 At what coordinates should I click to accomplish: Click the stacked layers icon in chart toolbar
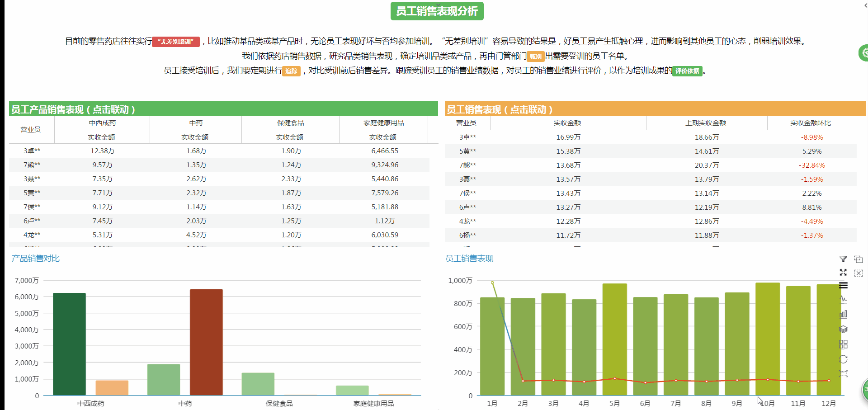coord(843,329)
